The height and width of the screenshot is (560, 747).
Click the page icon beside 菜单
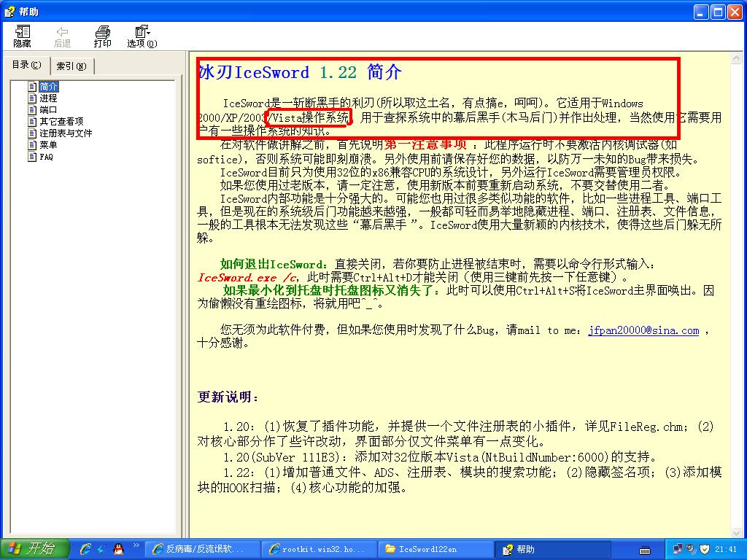point(32,145)
